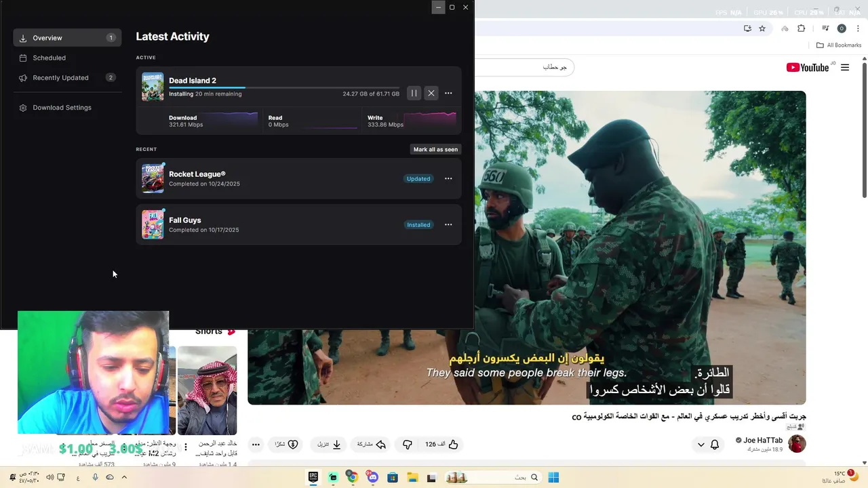Click the Updated badge on Rocket League
This screenshot has width=868, height=488.
(418, 179)
